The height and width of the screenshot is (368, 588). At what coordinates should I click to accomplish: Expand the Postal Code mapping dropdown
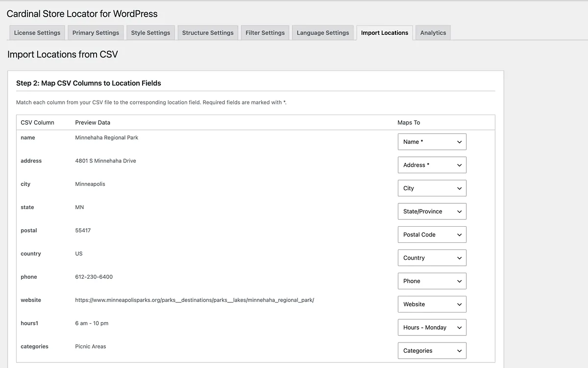pos(432,235)
